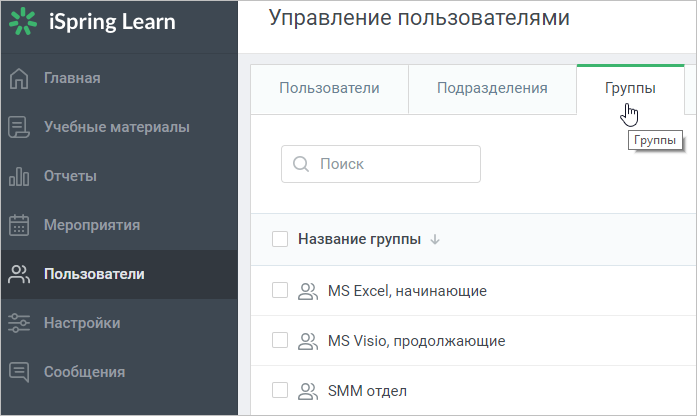
Task: Click the Отчеты bar chart icon
Action: point(19,176)
